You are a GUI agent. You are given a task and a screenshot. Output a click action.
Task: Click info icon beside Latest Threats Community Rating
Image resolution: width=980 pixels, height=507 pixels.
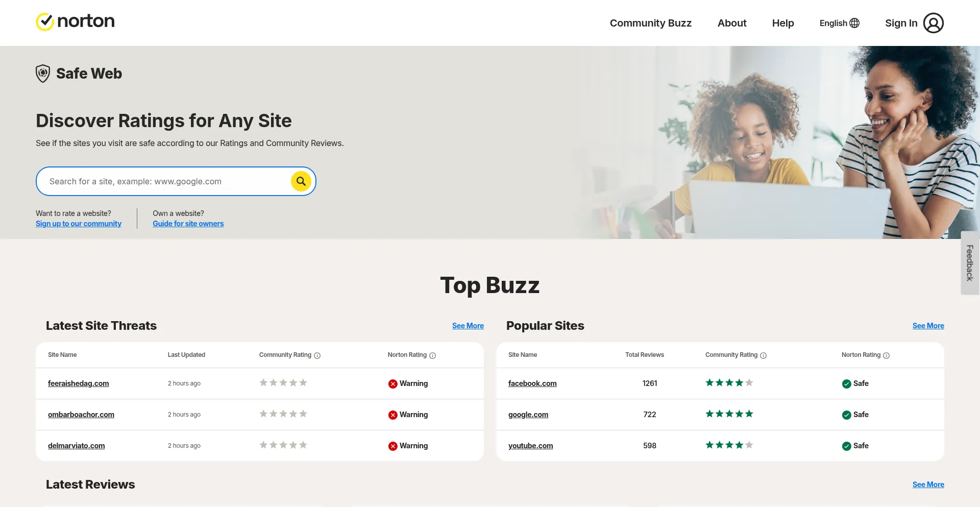coord(317,355)
